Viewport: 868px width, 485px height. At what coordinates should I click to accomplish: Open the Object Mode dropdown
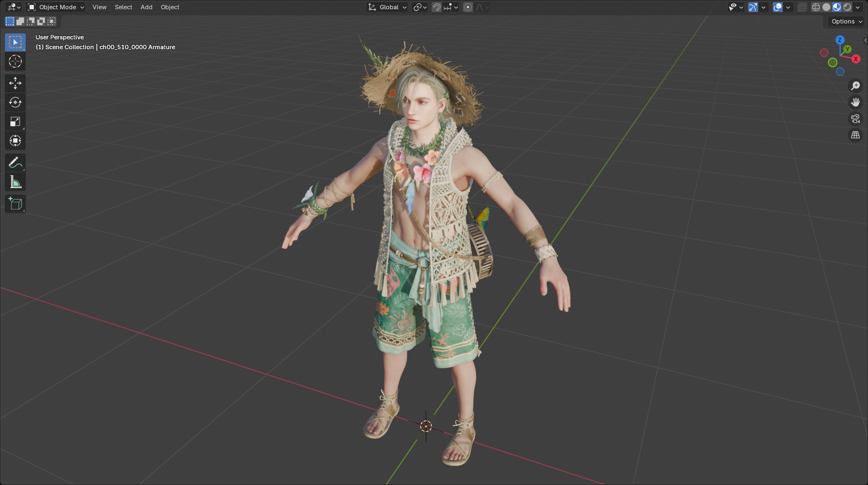click(56, 7)
